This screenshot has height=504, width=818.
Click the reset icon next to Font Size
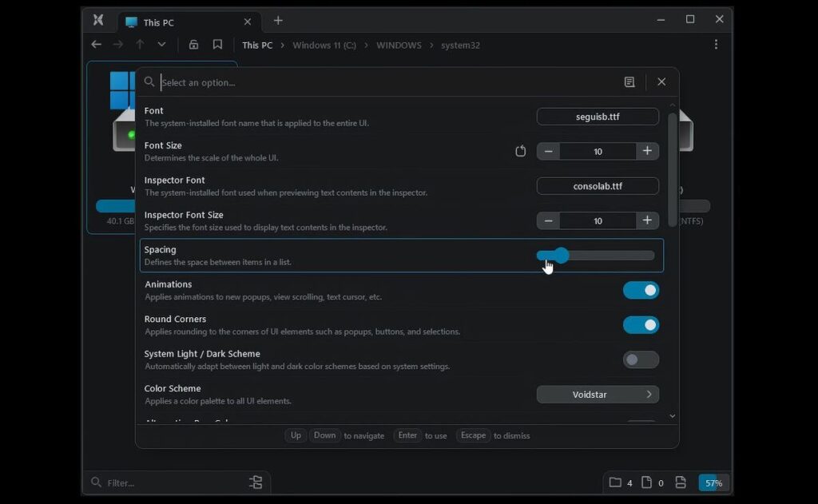point(520,150)
